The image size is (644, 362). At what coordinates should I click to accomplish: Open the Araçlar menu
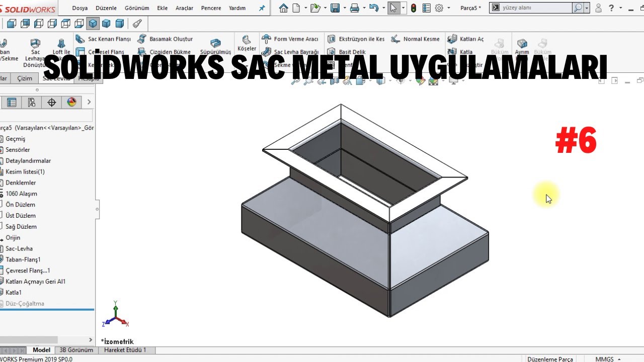pos(184,8)
